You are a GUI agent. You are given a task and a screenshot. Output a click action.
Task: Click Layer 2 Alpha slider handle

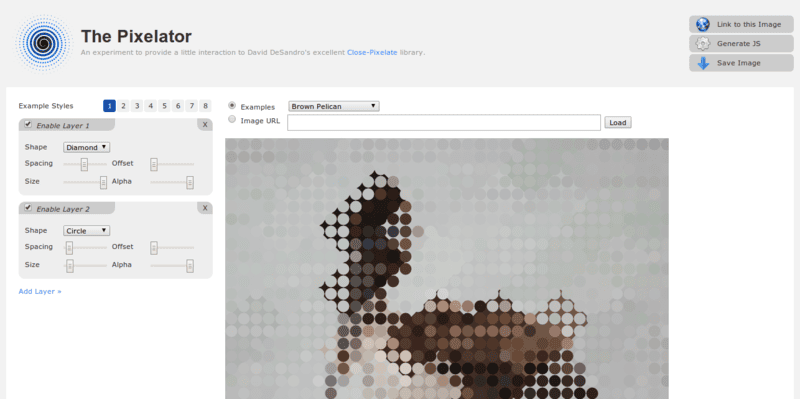click(x=190, y=266)
